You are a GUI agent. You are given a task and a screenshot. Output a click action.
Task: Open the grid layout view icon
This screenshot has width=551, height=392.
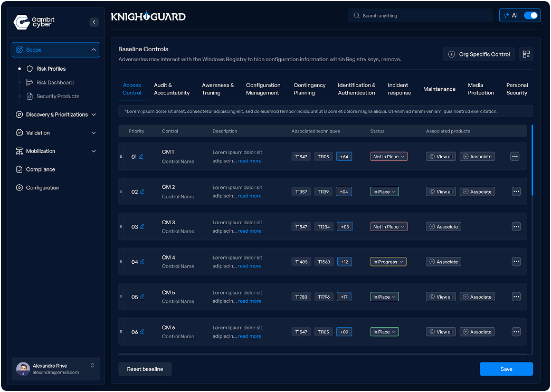[x=526, y=54]
